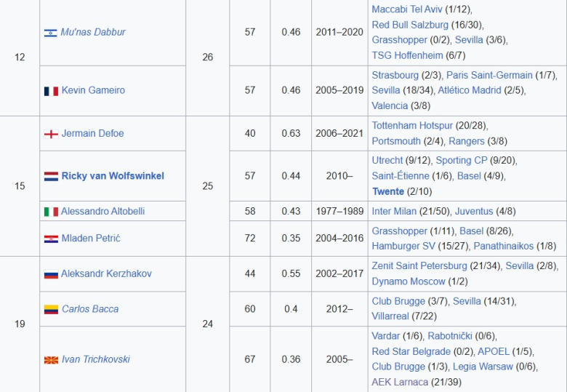The image size is (567, 392).
Task: Open the Ricky van Wolfswinkel link
Action: [x=113, y=176]
